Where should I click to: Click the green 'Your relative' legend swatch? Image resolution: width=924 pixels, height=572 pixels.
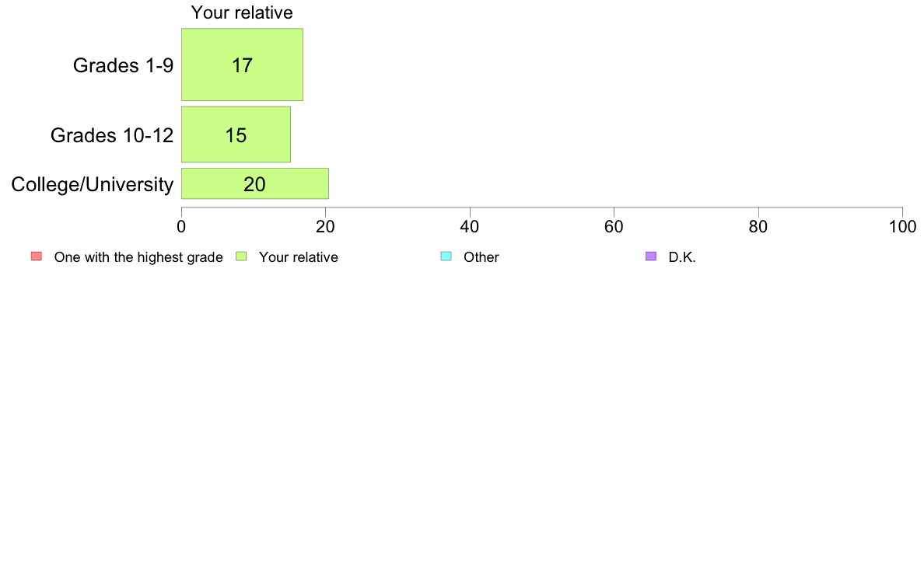[x=241, y=256]
